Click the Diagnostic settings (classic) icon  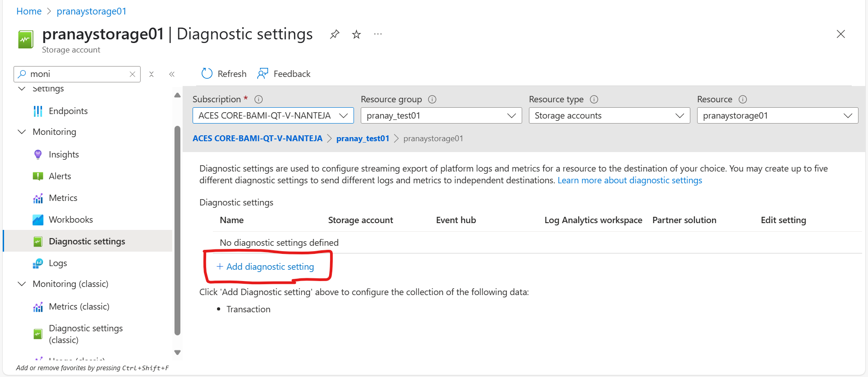38,334
